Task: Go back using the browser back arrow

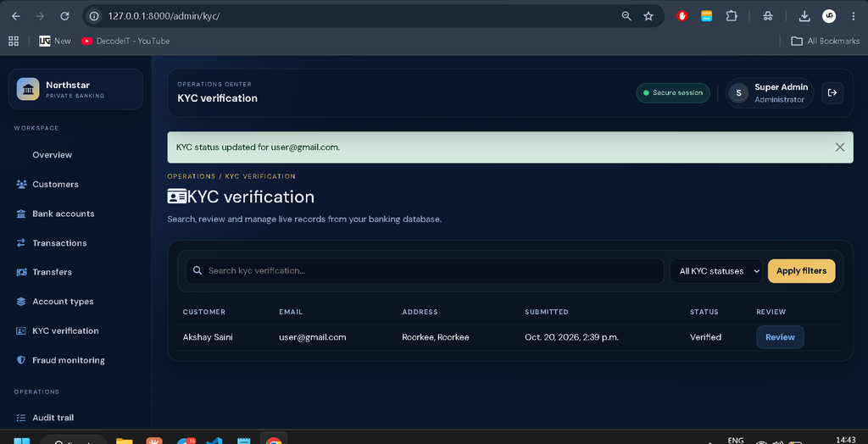Action: pyautogui.click(x=15, y=16)
